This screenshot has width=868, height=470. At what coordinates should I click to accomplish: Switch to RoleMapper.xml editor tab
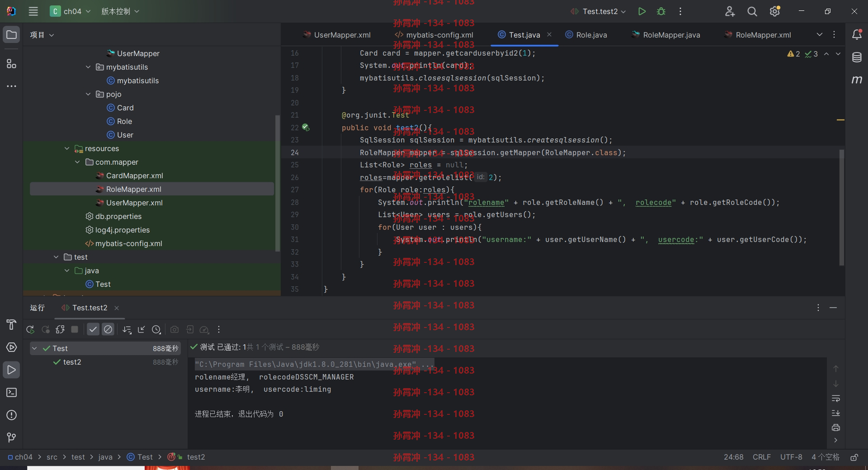point(758,35)
